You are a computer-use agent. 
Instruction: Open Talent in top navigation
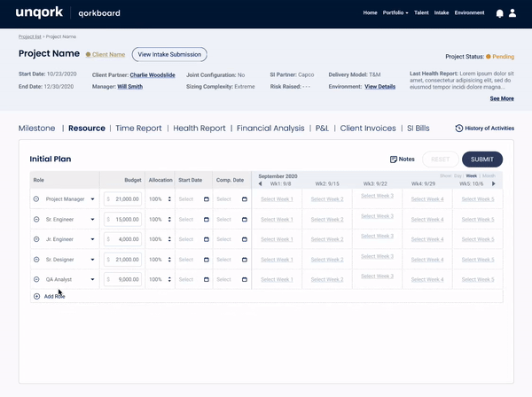(x=421, y=13)
